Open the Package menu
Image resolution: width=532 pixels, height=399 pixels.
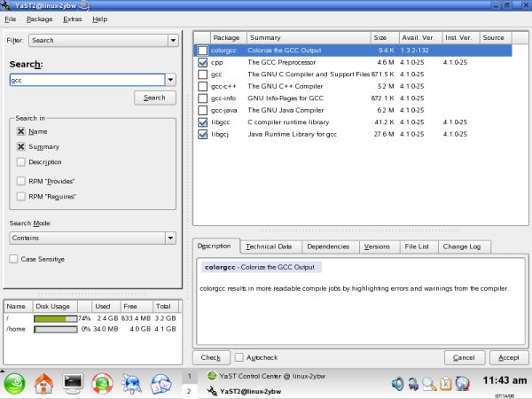(39, 20)
